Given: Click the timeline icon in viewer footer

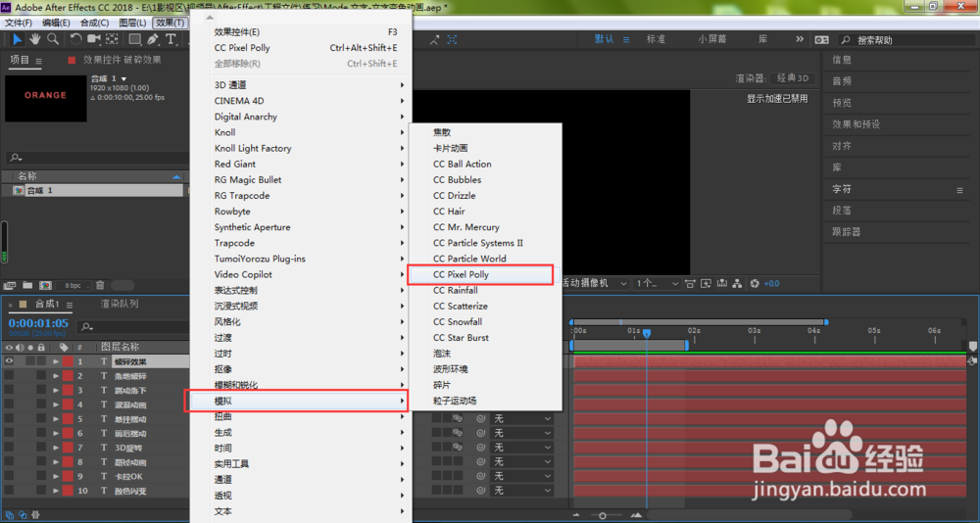Looking at the screenshot, I should point(722,284).
